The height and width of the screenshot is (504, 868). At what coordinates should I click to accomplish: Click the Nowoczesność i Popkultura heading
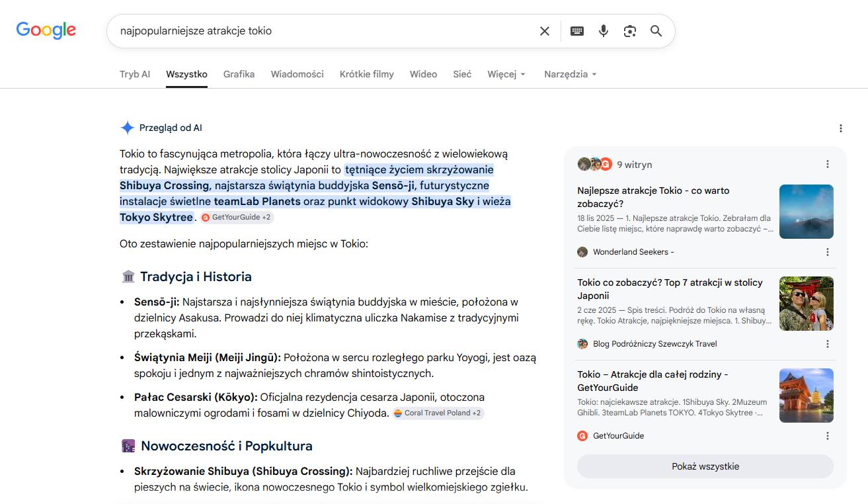coord(227,446)
